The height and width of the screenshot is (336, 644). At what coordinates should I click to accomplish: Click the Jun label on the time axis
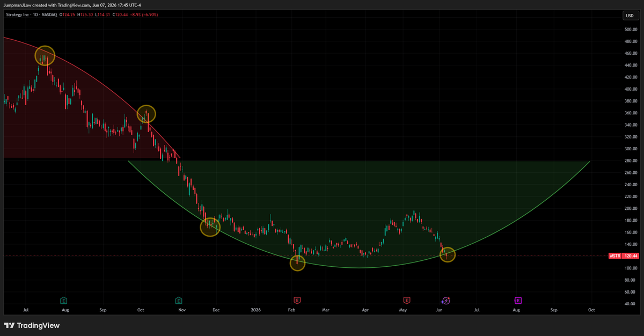coord(439,310)
